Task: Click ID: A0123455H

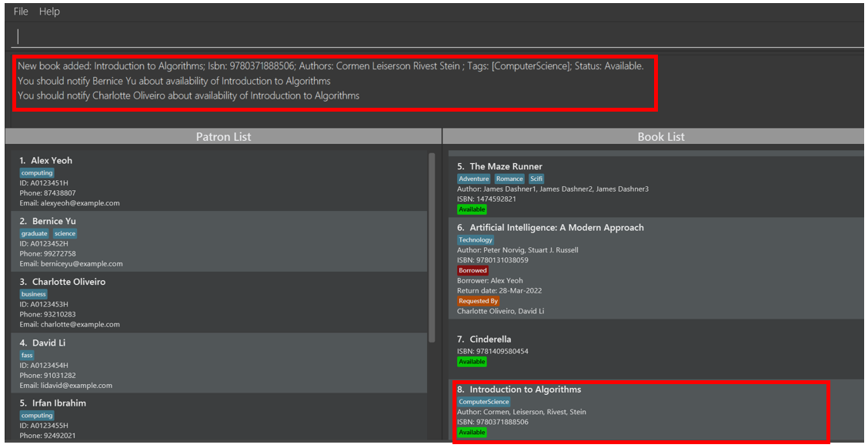Action: (x=45, y=426)
